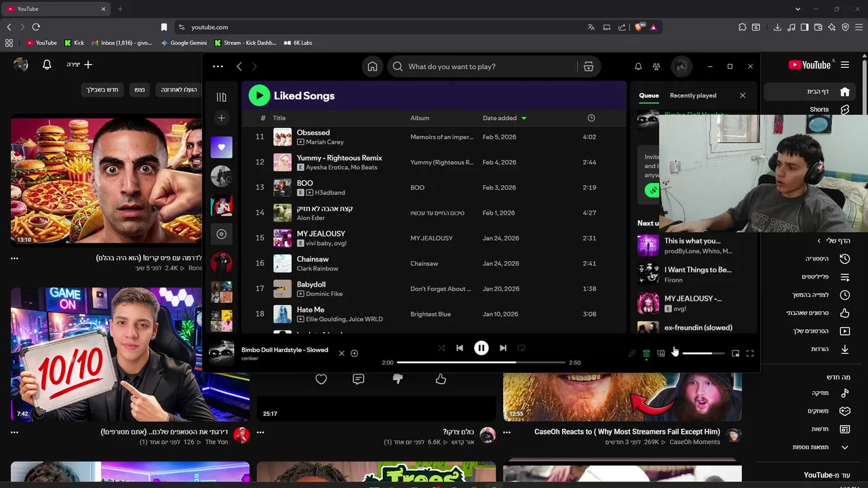Open Kick bookmark in bookmarks bar

pyautogui.click(x=74, y=43)
